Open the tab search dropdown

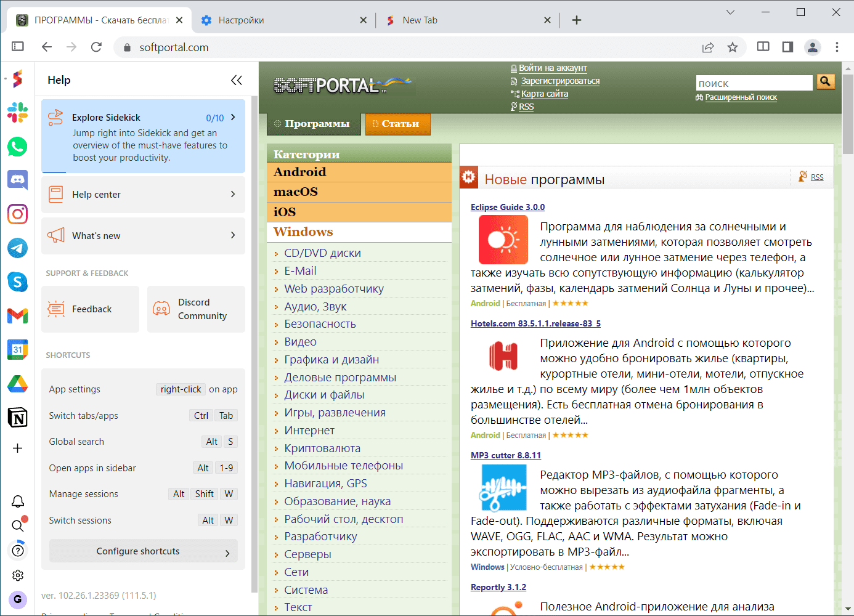730,12
